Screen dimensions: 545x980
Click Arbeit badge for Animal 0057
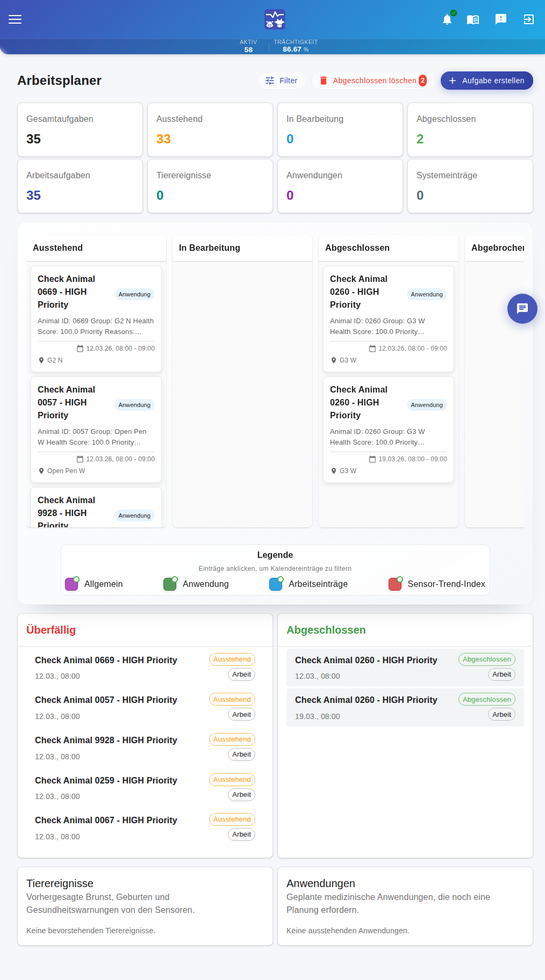coord(242,715)
